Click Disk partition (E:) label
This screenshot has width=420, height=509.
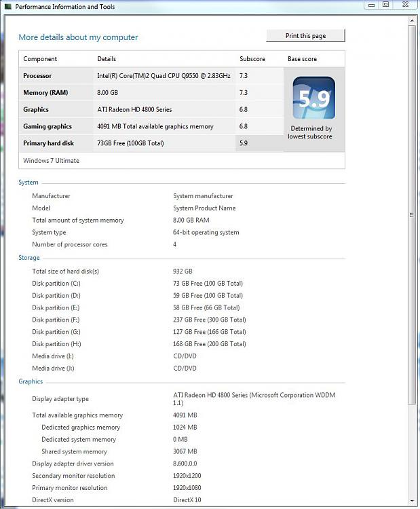click(56, 307)
